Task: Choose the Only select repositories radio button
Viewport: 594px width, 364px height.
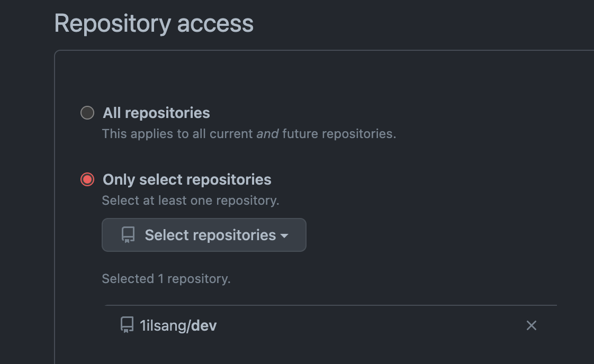Action: pyautogui.click(x=87, y=179)
